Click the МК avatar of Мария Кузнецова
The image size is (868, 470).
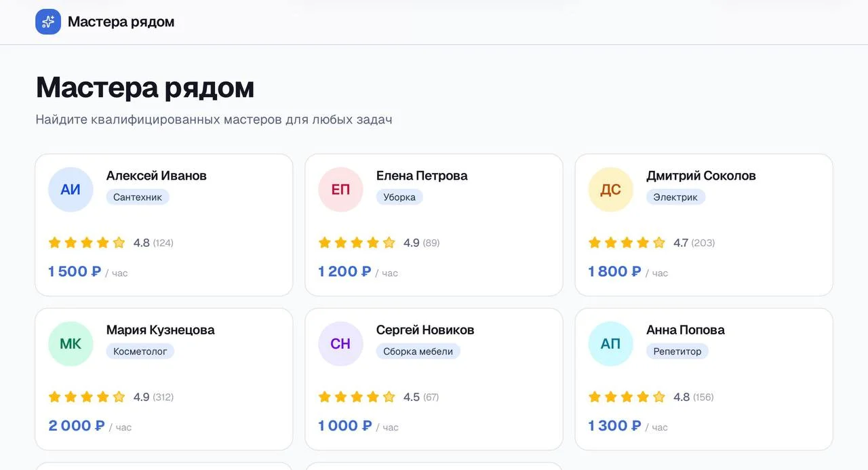point(71,344)
